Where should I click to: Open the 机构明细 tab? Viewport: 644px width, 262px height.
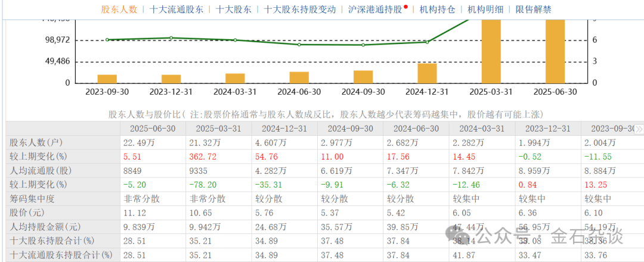tap(485, 10)
